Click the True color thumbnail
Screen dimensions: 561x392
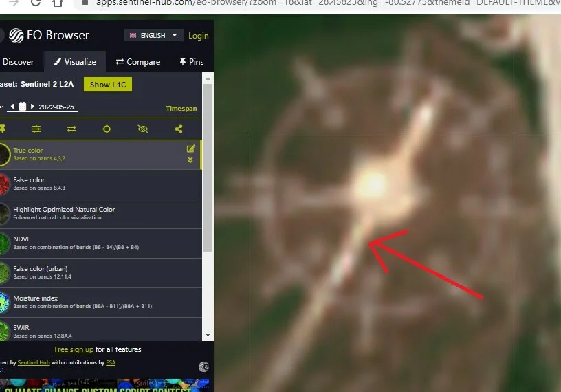point(4,155)
